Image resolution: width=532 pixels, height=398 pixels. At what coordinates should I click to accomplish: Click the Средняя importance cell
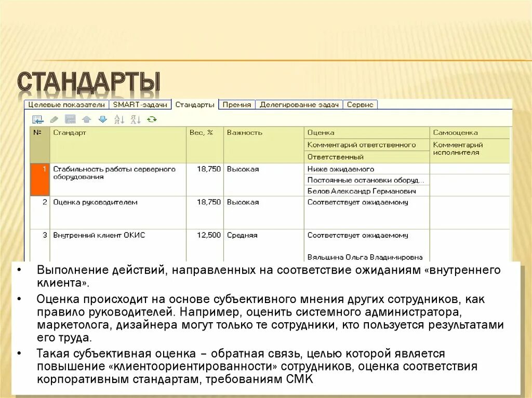264,245
